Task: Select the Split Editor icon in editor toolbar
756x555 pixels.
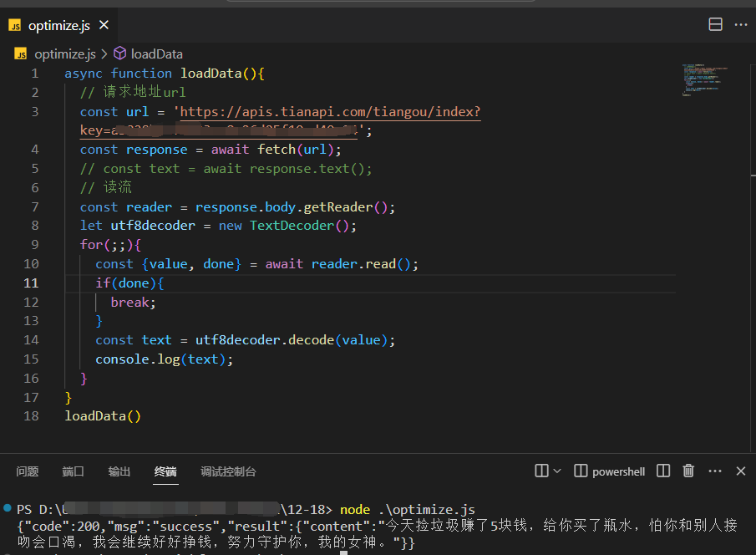Action: coord(716,24)
